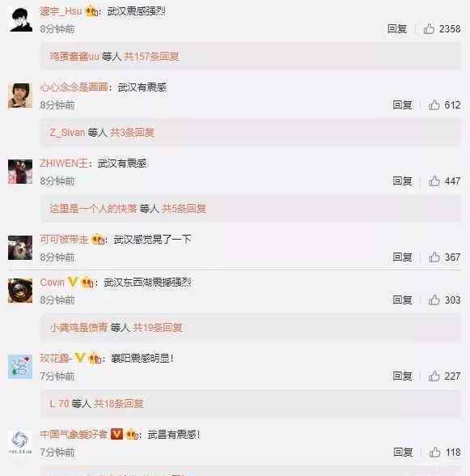
Task: Open user profile ZHIWEN王
Action: point(64,164)
